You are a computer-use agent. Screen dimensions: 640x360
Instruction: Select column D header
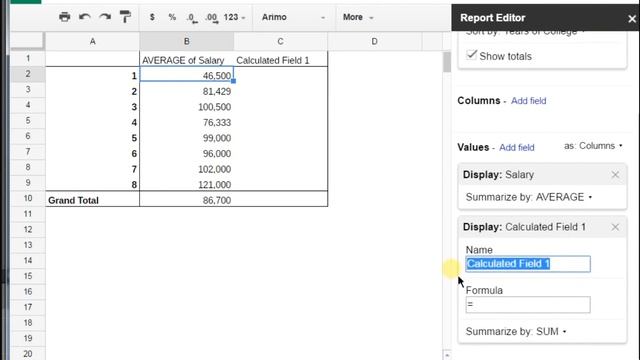(x=374, y=41)
